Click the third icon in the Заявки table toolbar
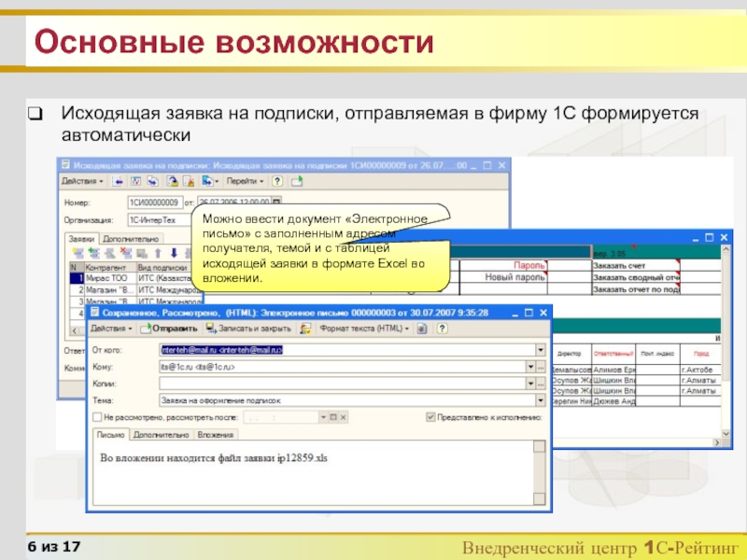 (x=110, y=253)
